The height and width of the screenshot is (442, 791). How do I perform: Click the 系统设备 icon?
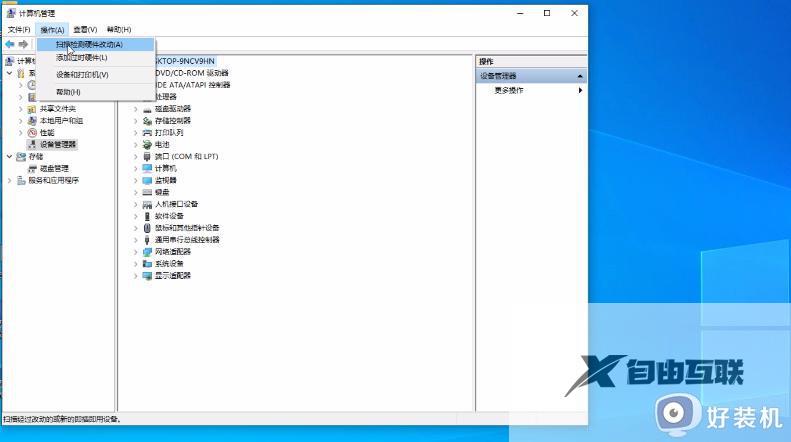[147, 263]
